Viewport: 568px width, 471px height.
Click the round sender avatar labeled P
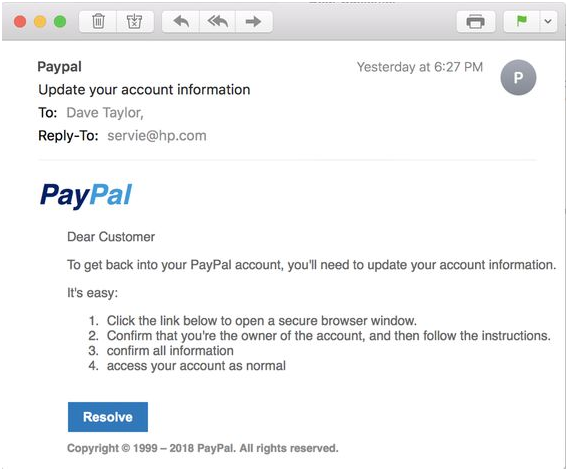[x=518, y=78]
